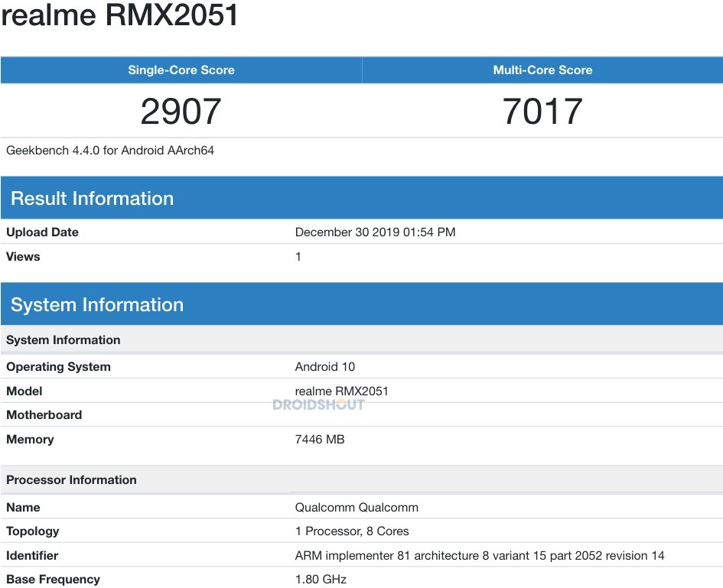Screen dimensions: 723x588
Task: Click the ARM implementer 81 identifier text
Action: (480, 556)
